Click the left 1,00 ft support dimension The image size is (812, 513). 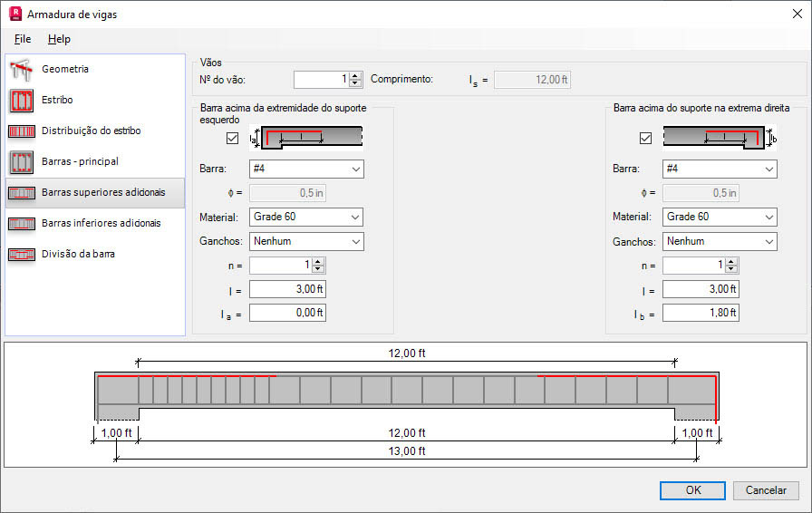(x=116, y=432)
